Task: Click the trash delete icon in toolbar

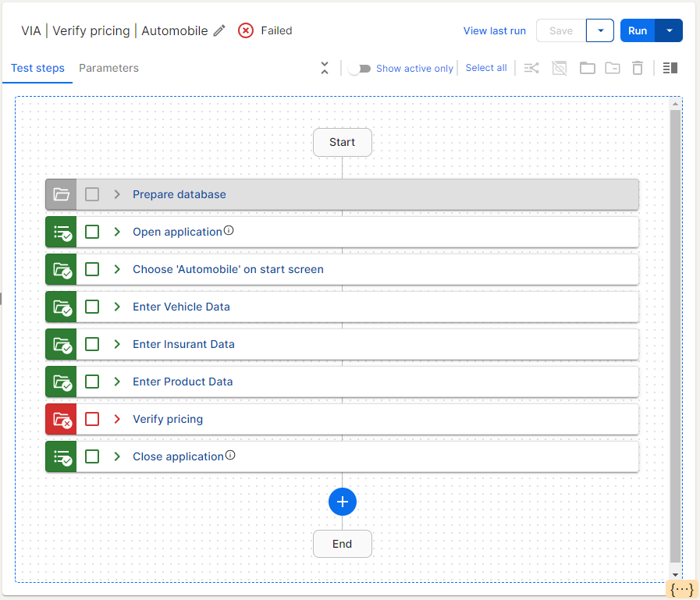Action: pos(638,68)
